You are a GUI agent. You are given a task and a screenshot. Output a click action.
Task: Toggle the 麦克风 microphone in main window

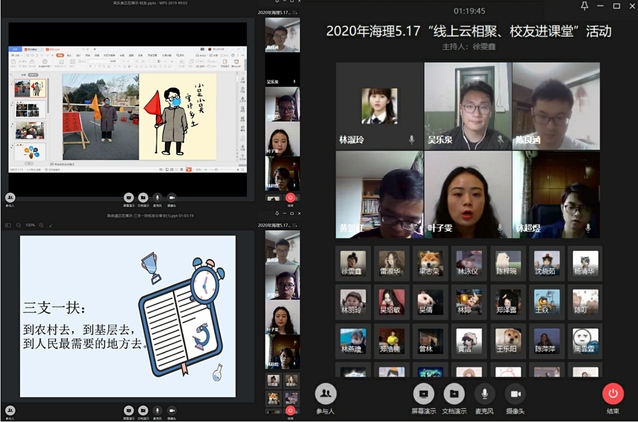point(485,394)
